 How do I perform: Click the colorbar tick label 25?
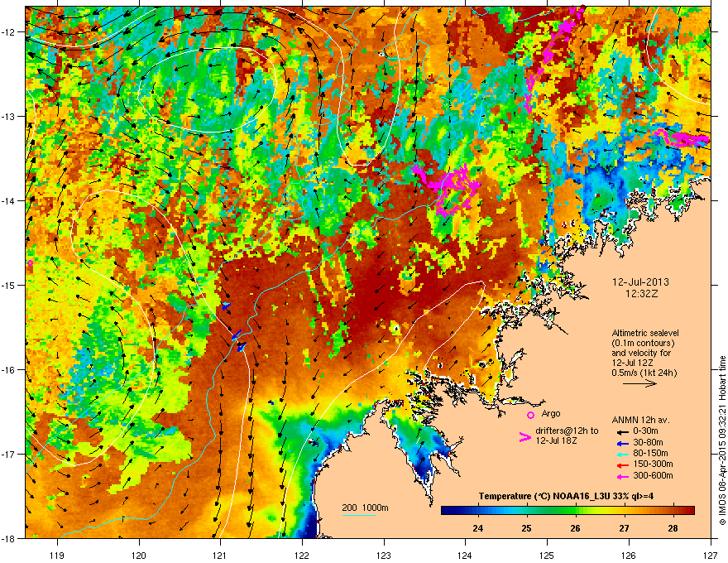pos(526,528)
